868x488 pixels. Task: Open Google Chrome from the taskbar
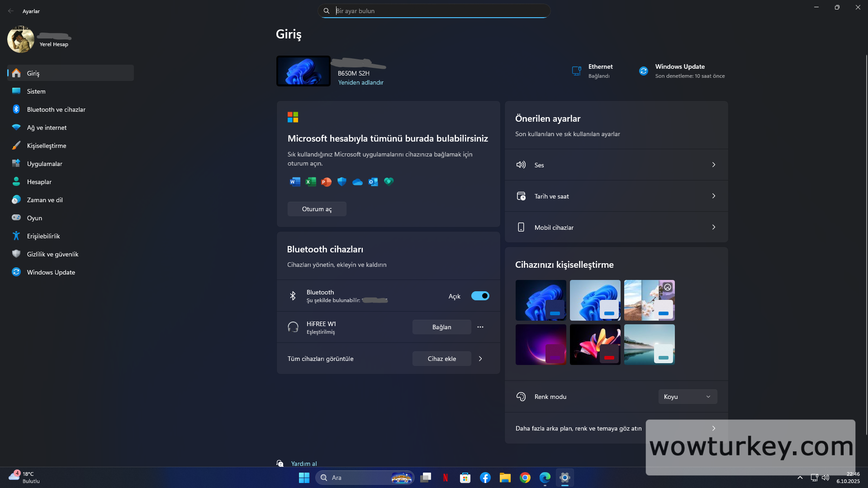point(525,478)
